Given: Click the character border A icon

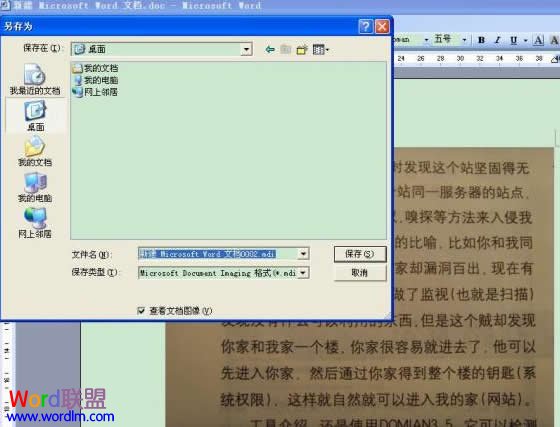Looking at the screenshot, I should point(538,40).
